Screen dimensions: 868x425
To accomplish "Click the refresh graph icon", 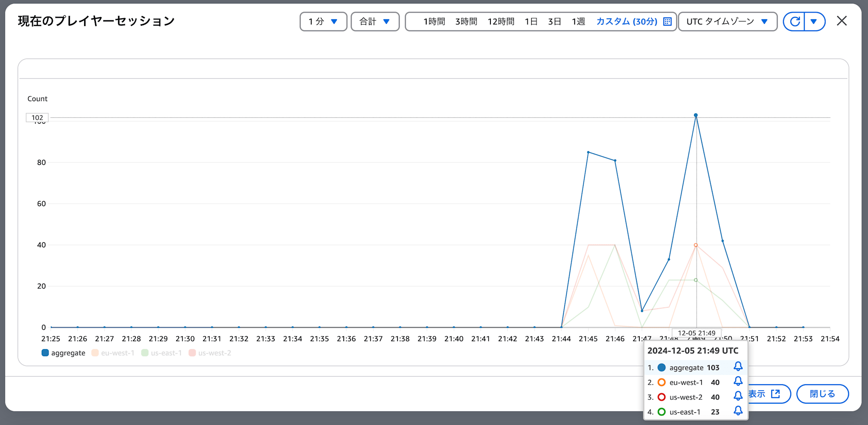I will (x=795, y=22).
